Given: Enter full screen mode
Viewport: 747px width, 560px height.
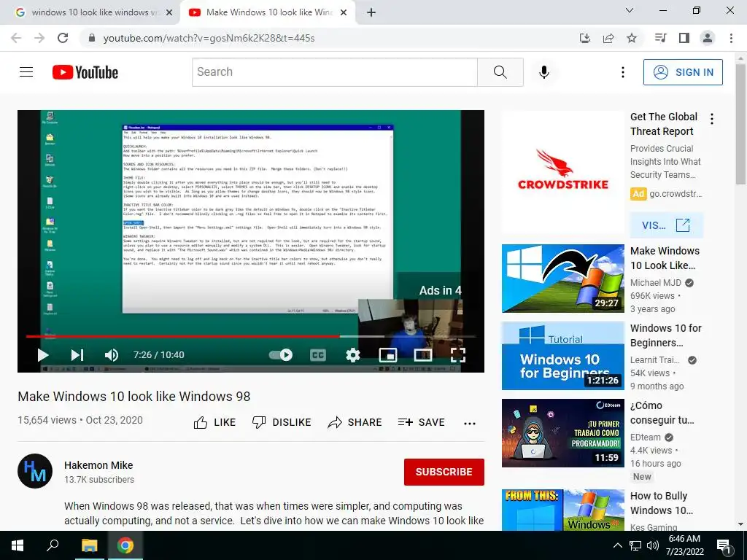Looking at the screenshot, I should (x=458, y=355).
